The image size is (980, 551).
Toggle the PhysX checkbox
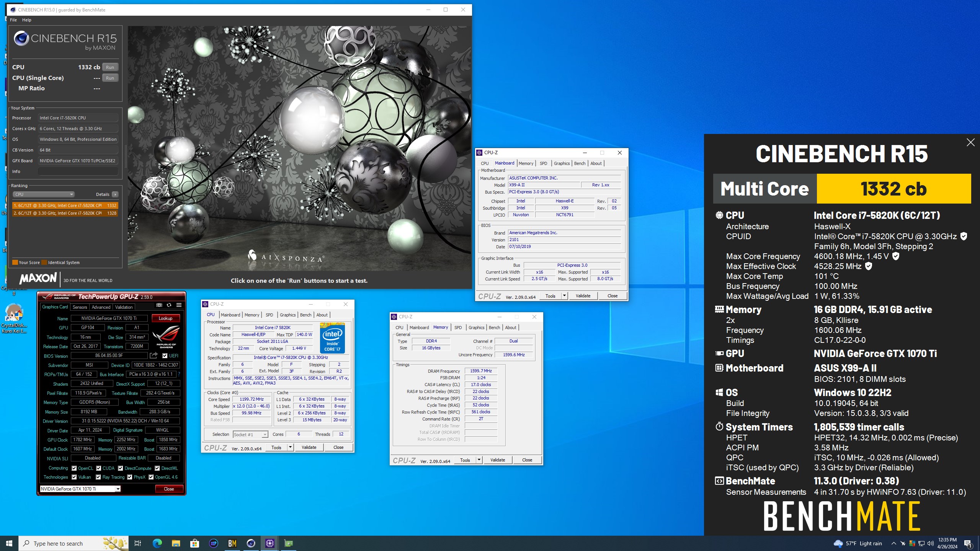[x=130, y=477]
